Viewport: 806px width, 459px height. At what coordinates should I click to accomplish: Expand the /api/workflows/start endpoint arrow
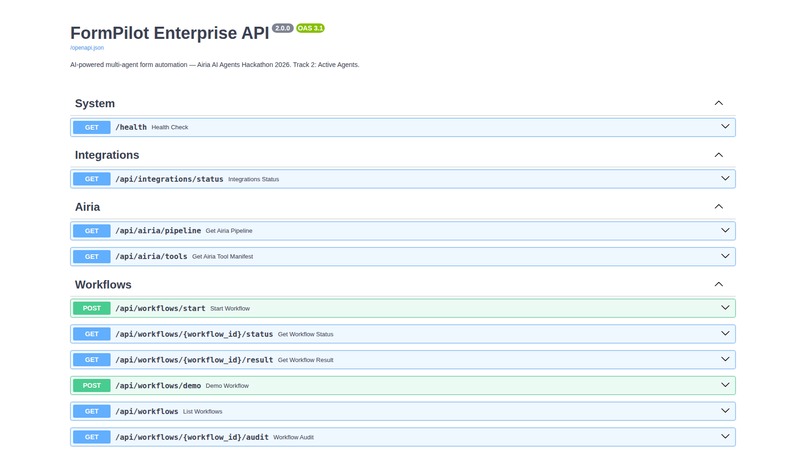coord(725,308)
